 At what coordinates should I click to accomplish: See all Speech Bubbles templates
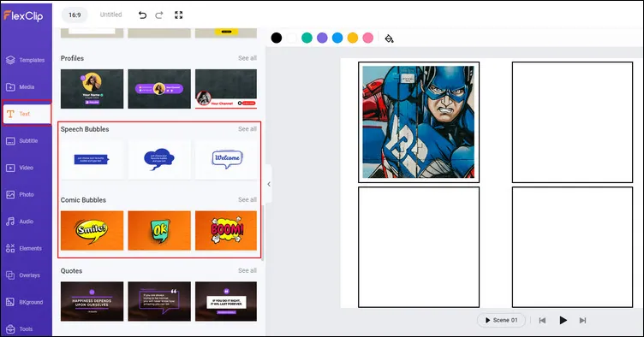(247, 129)
